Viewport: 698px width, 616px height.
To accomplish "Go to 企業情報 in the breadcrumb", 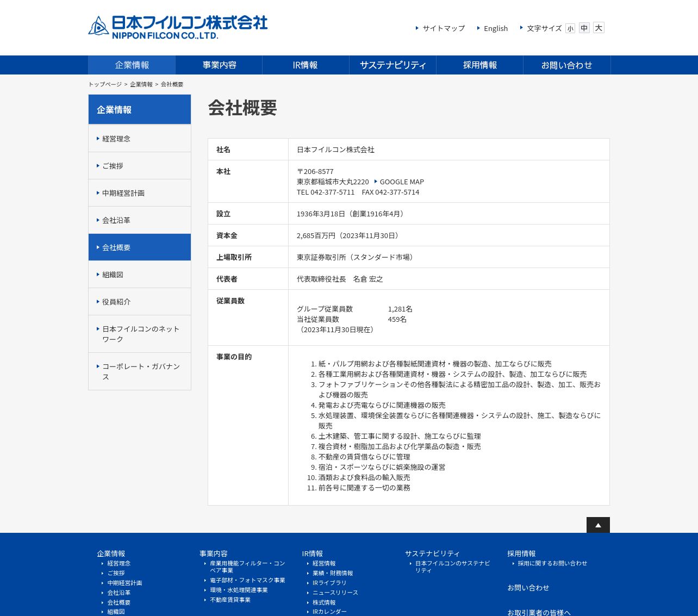I will coord(141,84).
